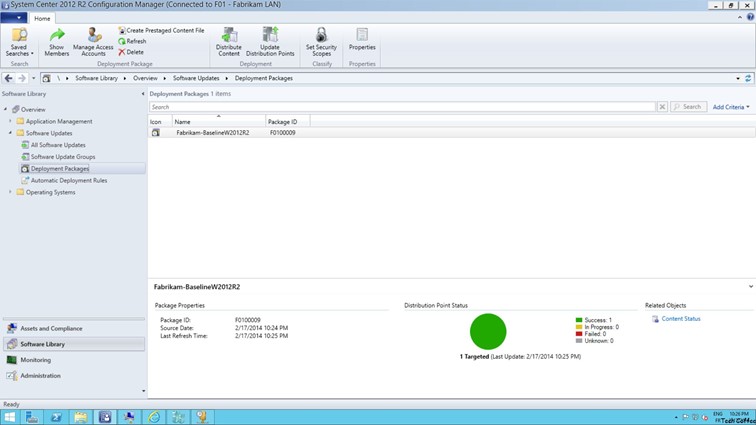This screenshot has width=756, height=425.
Task: Click Software Library in the breadcrumb
Action: pos(96,78)
